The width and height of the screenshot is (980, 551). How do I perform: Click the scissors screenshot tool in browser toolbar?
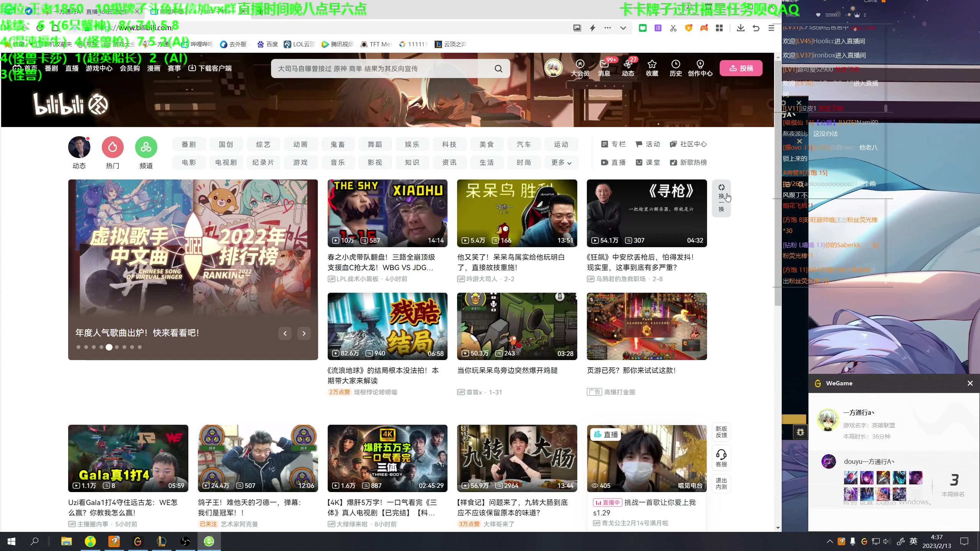click(673, 28)
